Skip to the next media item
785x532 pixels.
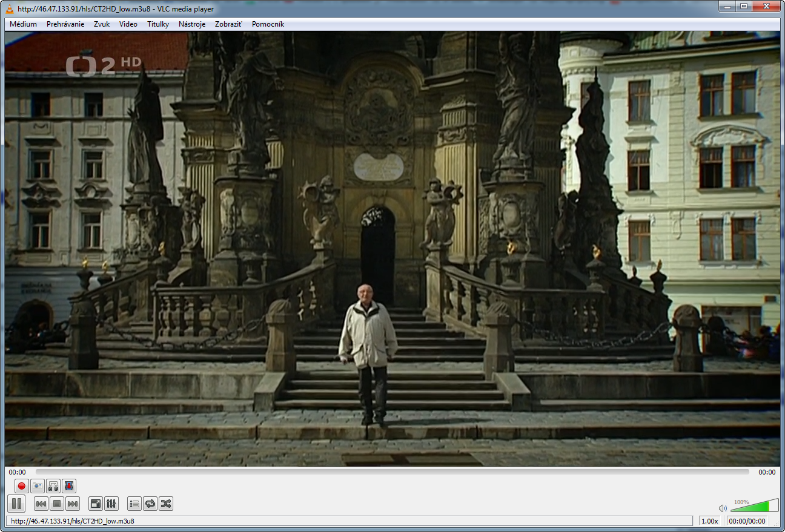pos(73,504)
